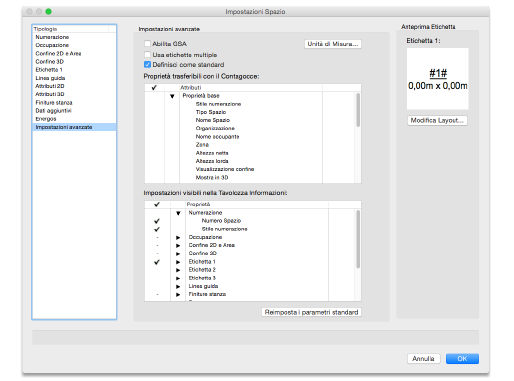This screenshot has width=514, height=381.
Task: Select the Organizzazione attribute row
Action: pyautogui.click(x=215, y=128)
